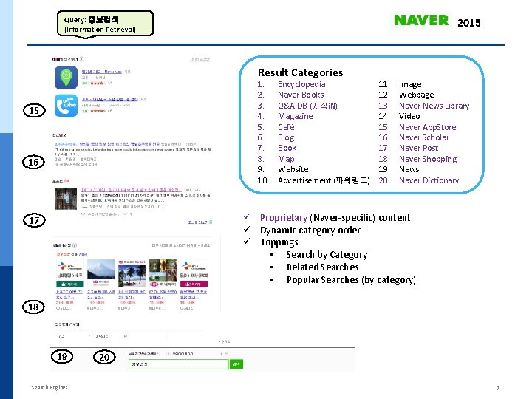Click the green icon after the post section's more link

(x=211, y=222)
